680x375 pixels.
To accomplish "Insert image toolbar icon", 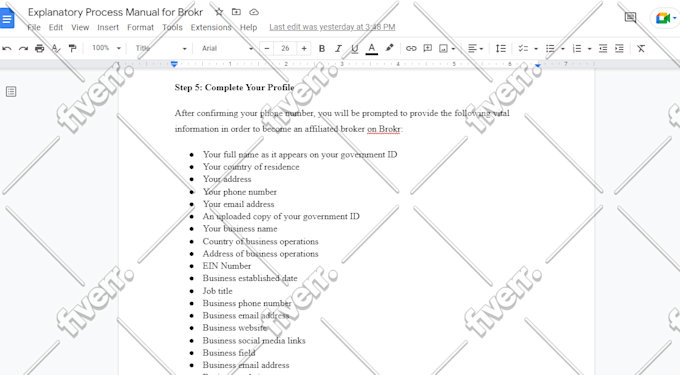I will tap(443, 49).
